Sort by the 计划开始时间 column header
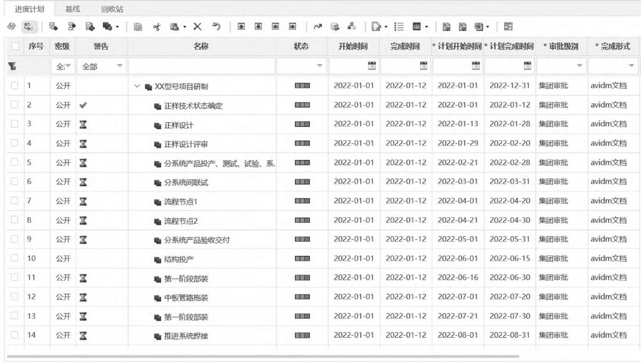This screenshot has width=641, height=364. click(457, 47)
